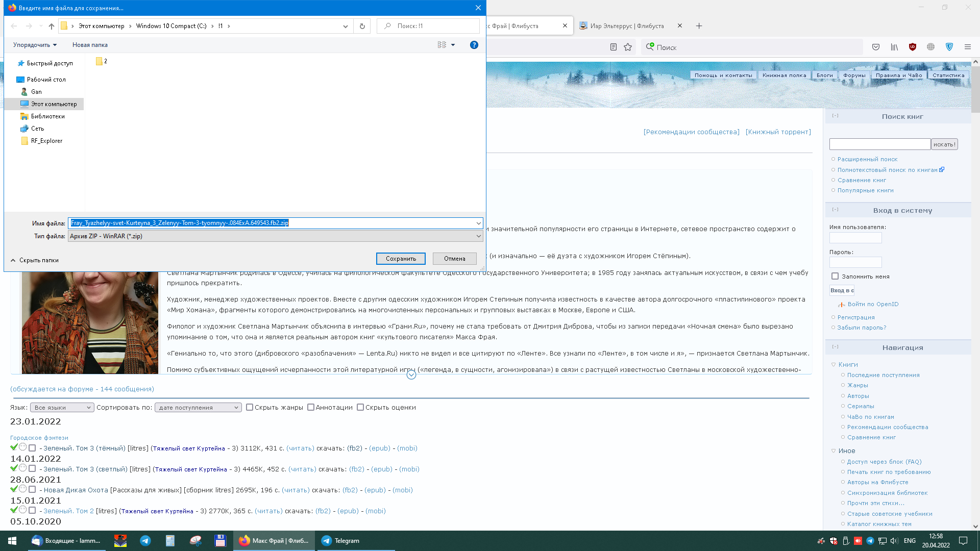Open the Блоги menu tab

tap(825, 75)
